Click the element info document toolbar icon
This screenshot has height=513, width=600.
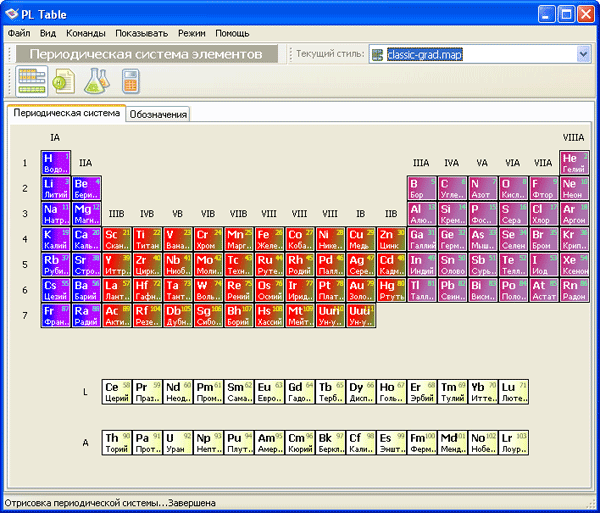64,80
